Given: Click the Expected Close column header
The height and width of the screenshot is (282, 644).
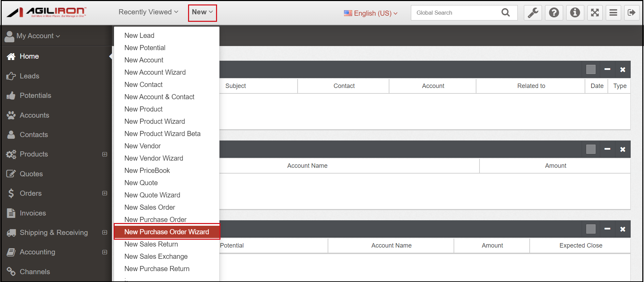Looking at the screenshot, I should [581, 246].
